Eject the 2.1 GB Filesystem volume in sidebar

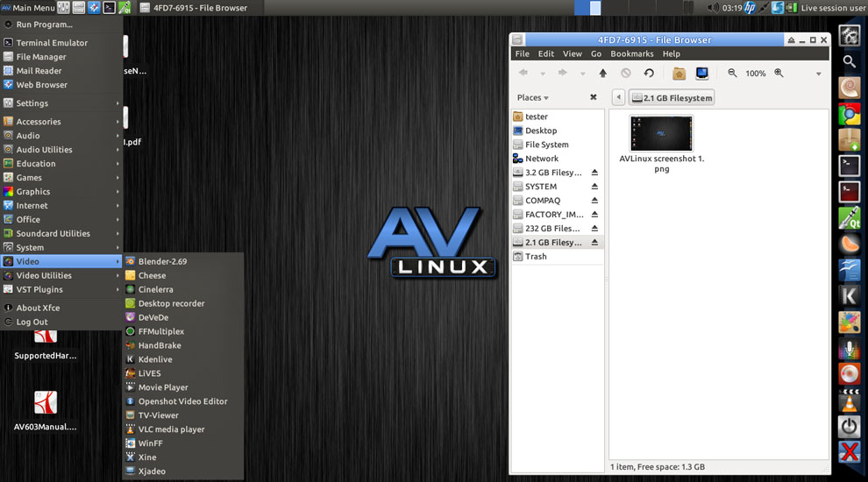[x=594, y=243]
